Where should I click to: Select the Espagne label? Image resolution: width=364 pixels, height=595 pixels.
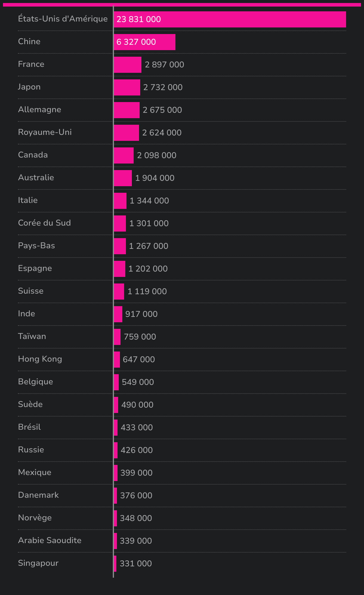pos(35,268)
